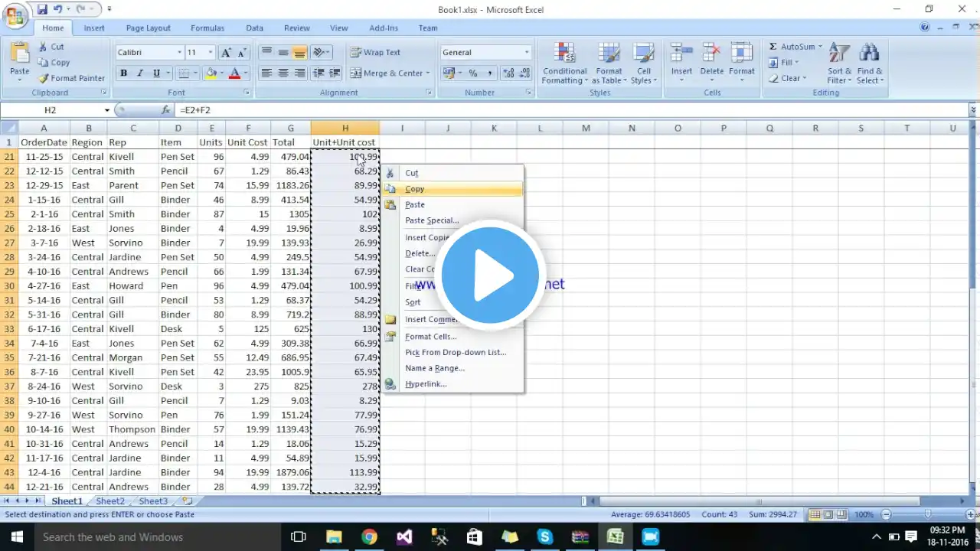Toggle Underline formatting

click(157, 73)
